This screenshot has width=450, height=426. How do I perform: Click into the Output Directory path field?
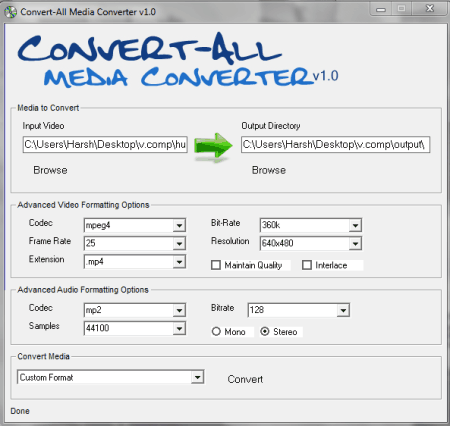pyautogui.click(x=336, y=145)
